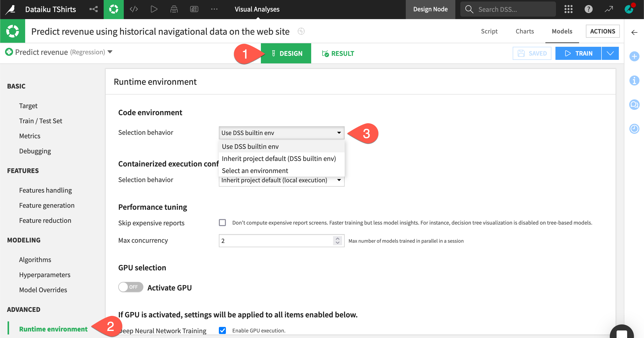The width and height of the screenshot is (644, 338).
Task: Open the Result tab
Action: point(338,53)
